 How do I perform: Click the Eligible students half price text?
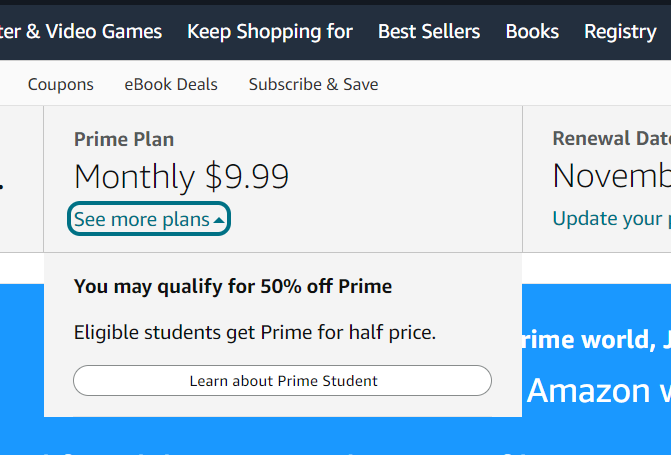click(255, 332)
